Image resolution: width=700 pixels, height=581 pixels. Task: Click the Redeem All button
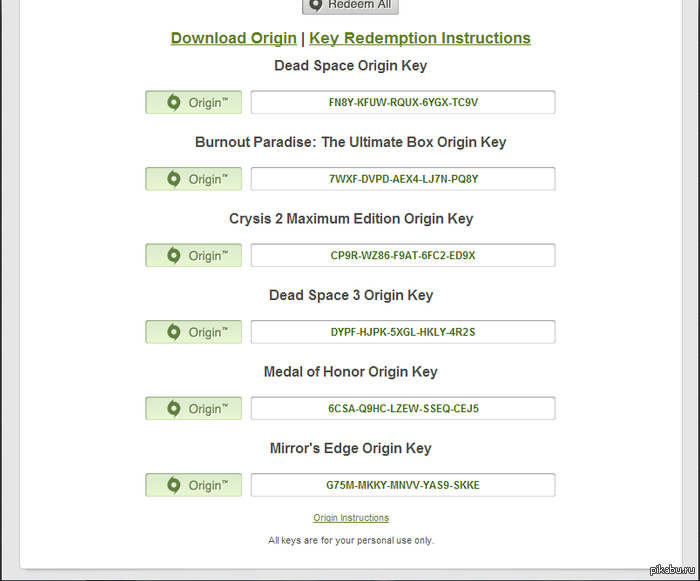pyautogui.click(x=350, y=5)
